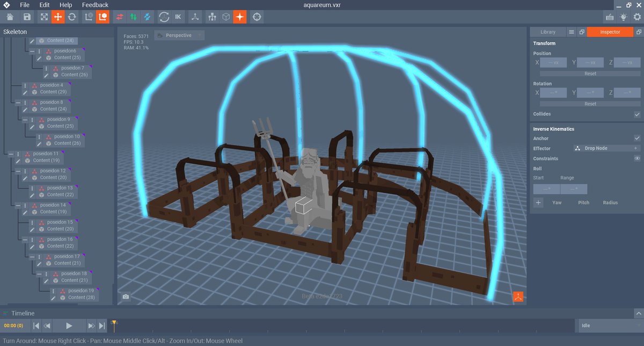Click the skeleton hierarchy icon in toolbar
644x346 pixels.
(x=213, y=17)
